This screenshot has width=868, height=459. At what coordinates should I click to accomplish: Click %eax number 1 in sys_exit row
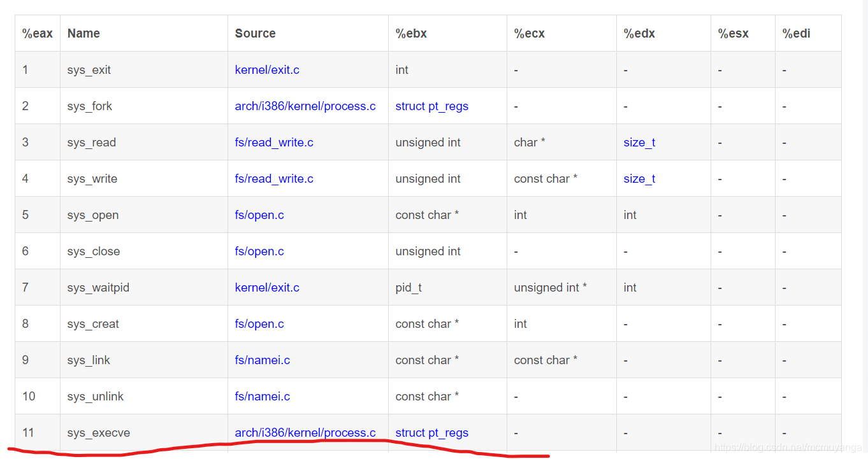click(25, 70)
